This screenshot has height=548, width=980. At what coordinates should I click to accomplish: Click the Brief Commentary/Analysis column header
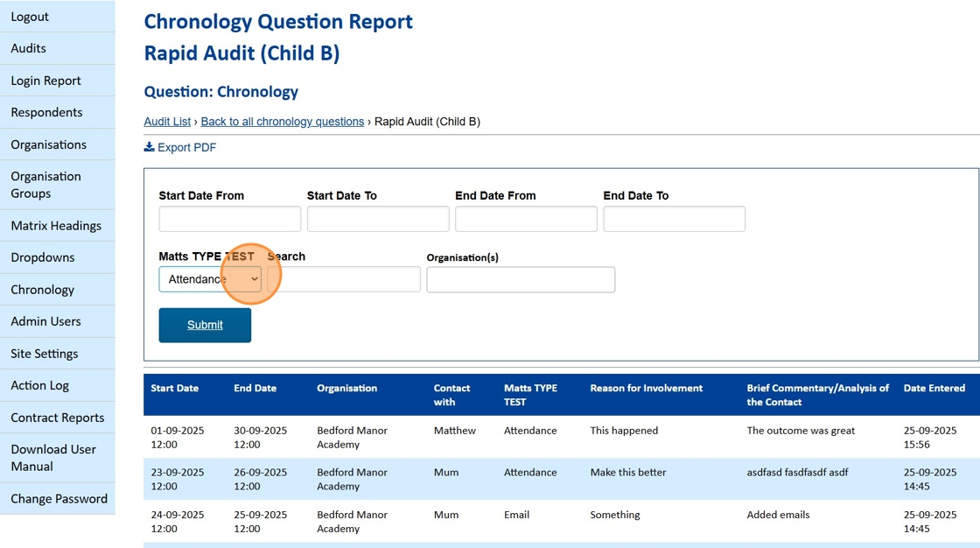(817, 395)
